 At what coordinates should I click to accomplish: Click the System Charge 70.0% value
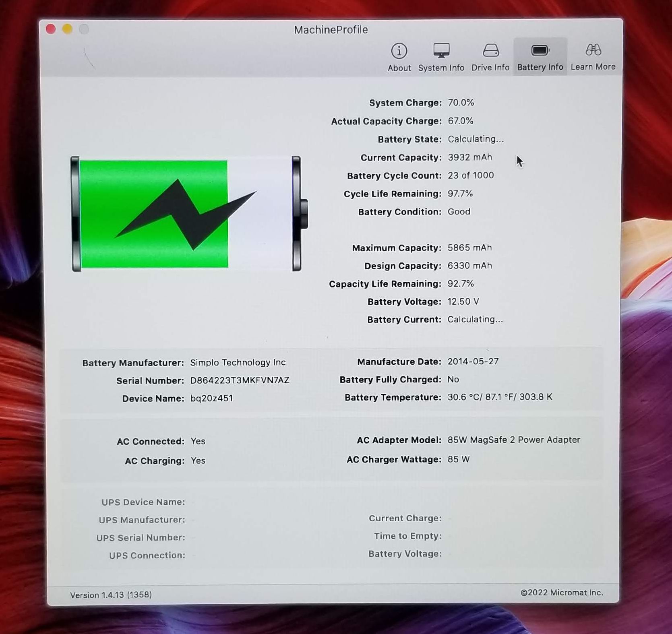(461, 103)
